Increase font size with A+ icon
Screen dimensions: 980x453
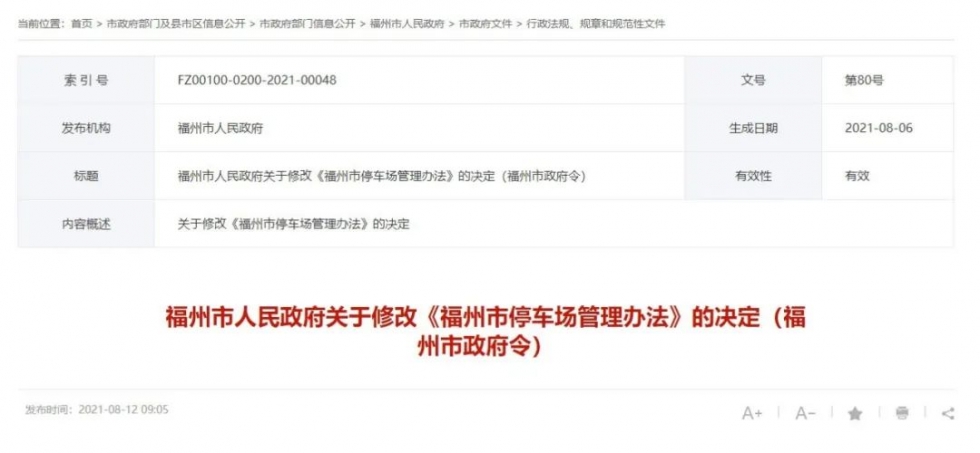click(752, 413)
